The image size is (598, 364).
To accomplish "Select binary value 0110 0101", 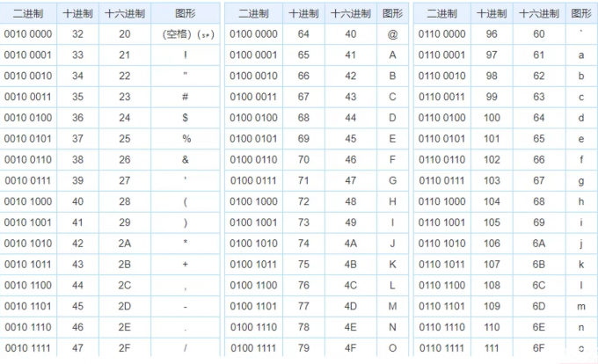I will tap(442, 139).
